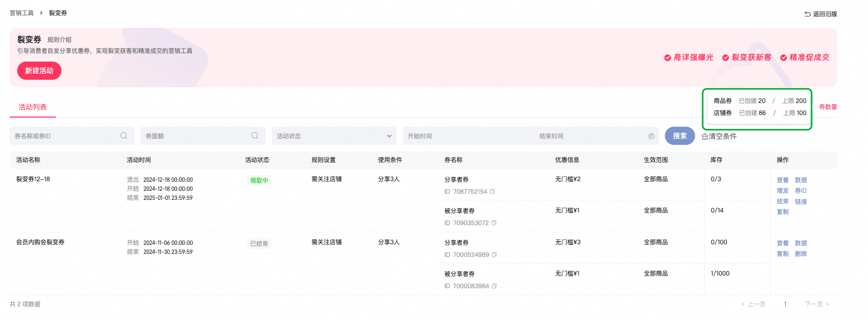This screenshot has width=868, height=320.
Task: Click the magnifier icon in 券面额 field
Action: point(255,136)
